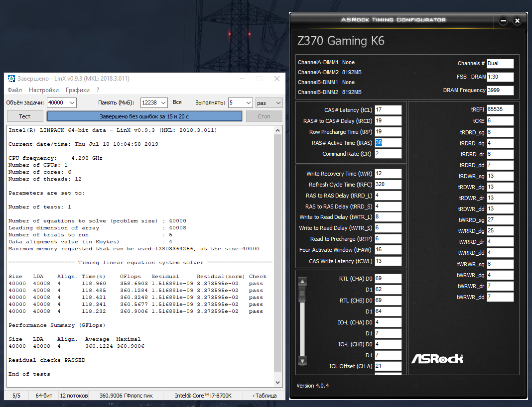
Task: Click the Version 4.0.4 text
Action: pos(312,386)
